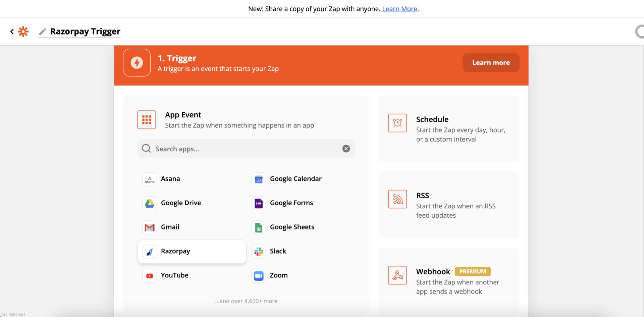Click the partial circle icon at top right
Screen dimensions: 644x317
640,32
